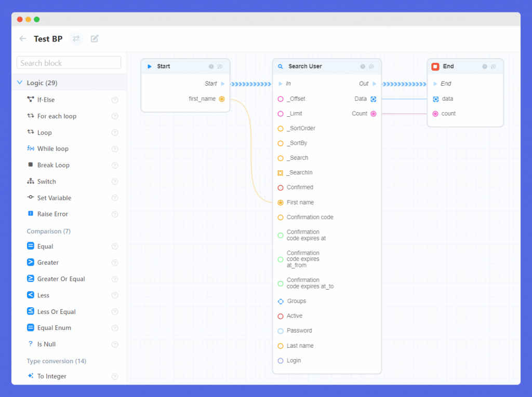This screenshot has height=397, width=532.
Task: Select the To Integer block
Action: (51, 376)
